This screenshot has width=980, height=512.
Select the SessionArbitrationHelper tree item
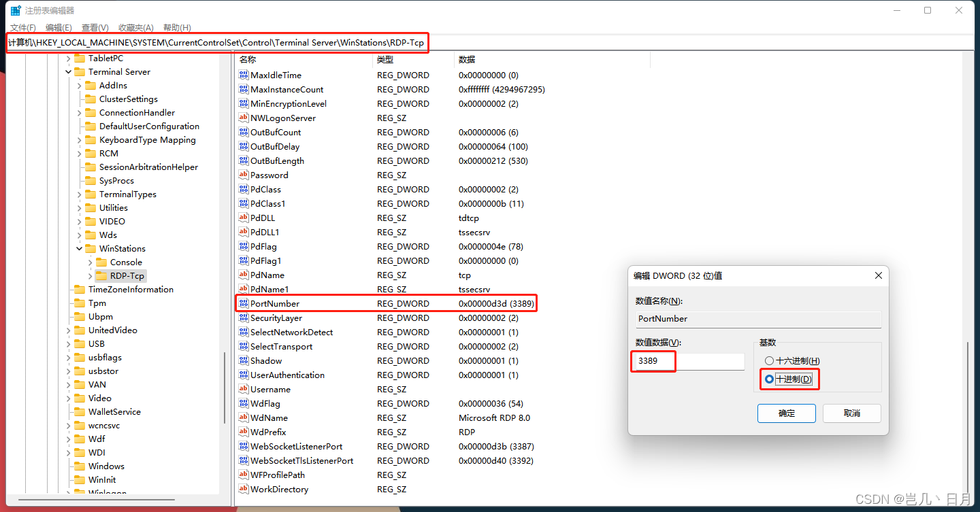[148, 167]
